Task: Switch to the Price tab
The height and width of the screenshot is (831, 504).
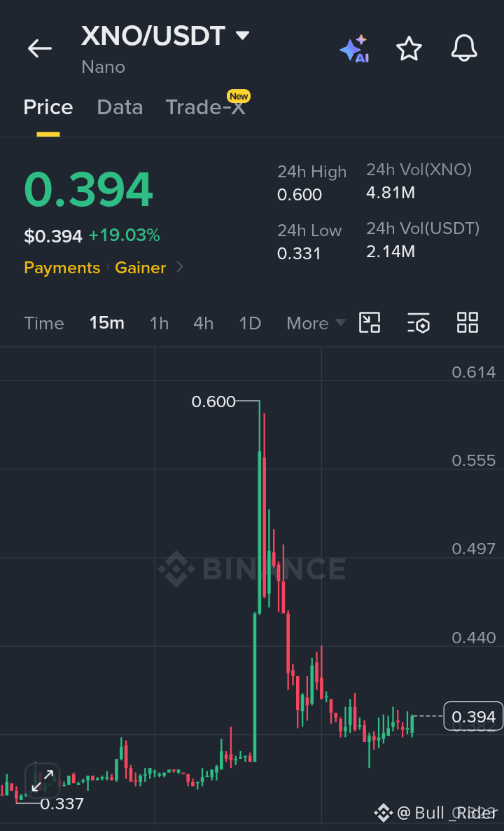Action: [x=48, y=108]
